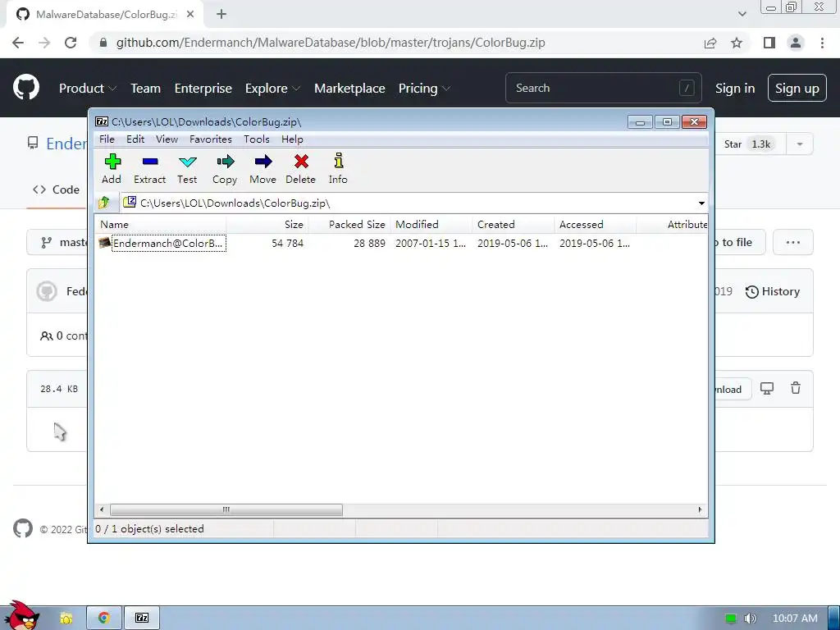This screenshot has height=630, width=840.
Task: Open the Chrome three-dot menu
Action: (822, 43)
